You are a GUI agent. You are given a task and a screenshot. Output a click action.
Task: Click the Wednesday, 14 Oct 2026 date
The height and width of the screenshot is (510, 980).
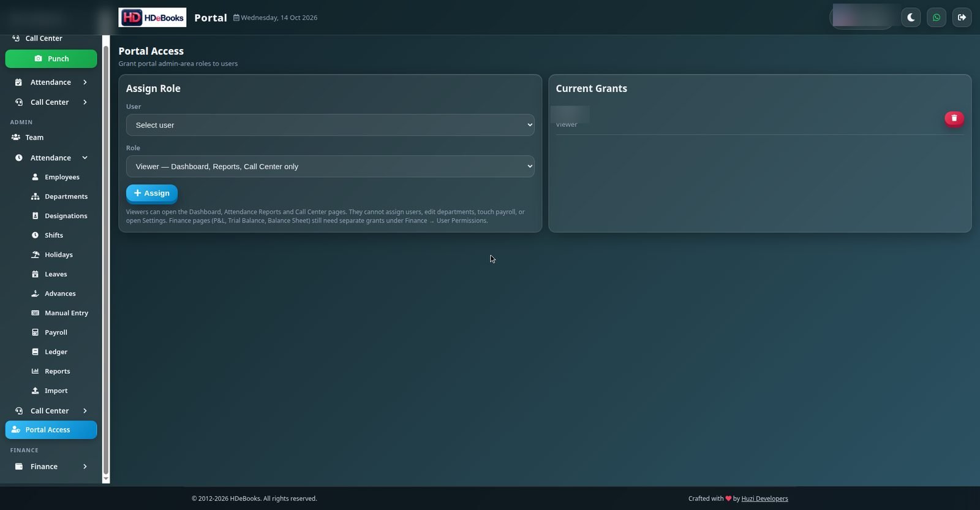point(276,18)
